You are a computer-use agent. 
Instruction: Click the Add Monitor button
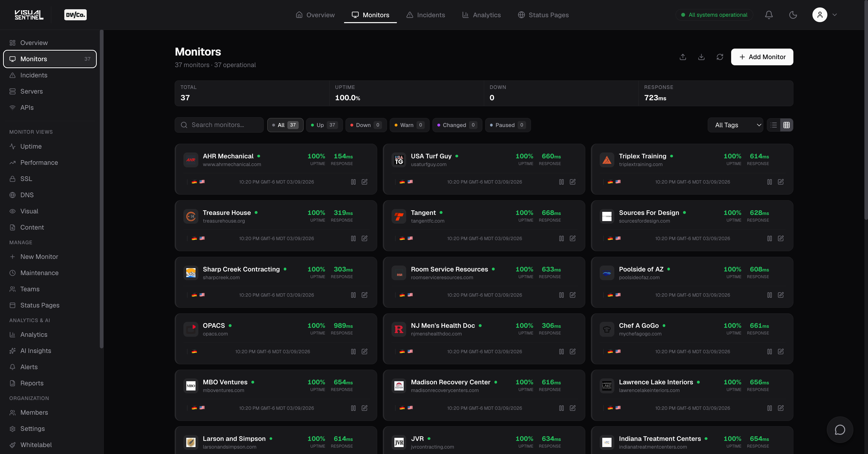(x=762, y=57)
